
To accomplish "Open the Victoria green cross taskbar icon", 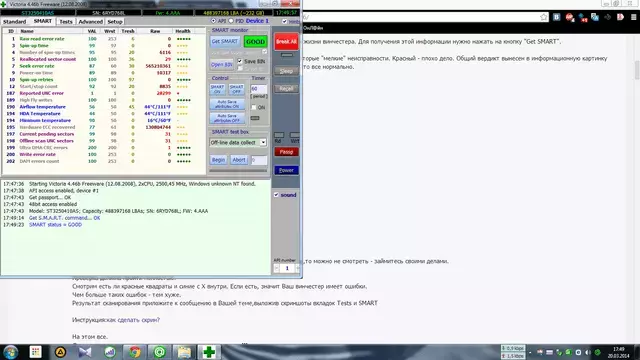I will (209, 352).
